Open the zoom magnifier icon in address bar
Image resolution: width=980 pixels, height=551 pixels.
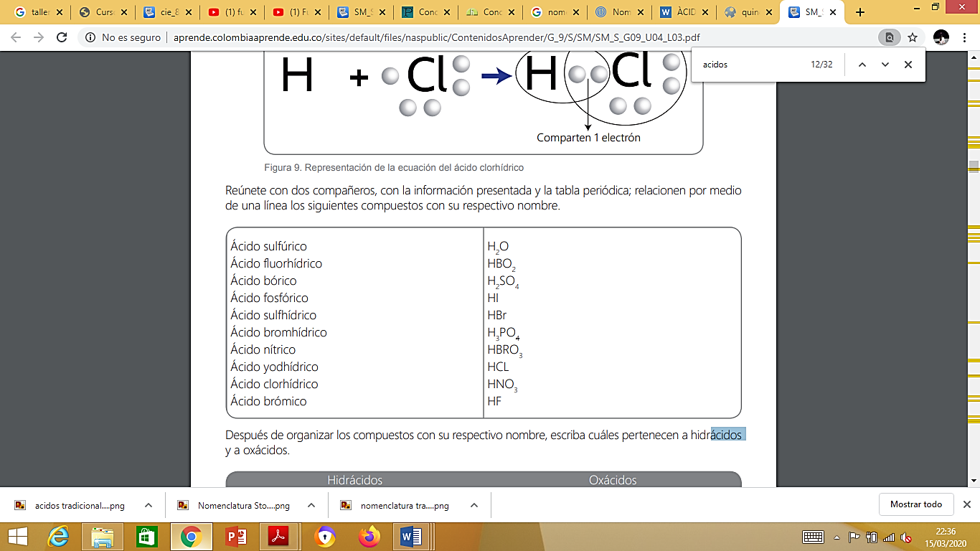pos(890,37)
